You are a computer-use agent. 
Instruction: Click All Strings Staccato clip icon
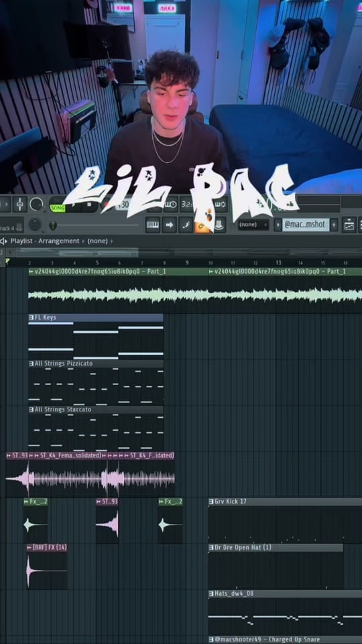(x=32, y=409)
